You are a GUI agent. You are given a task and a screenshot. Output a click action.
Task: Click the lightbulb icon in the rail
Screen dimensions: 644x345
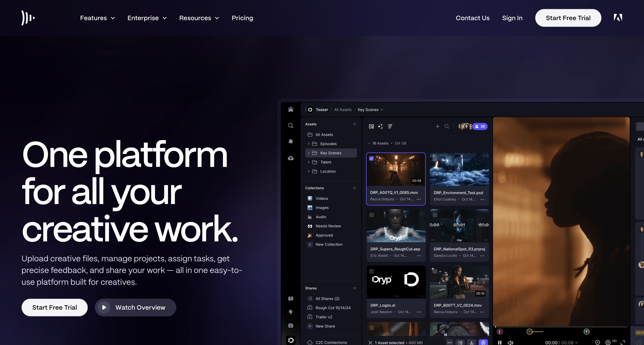[x=290, y=312]
